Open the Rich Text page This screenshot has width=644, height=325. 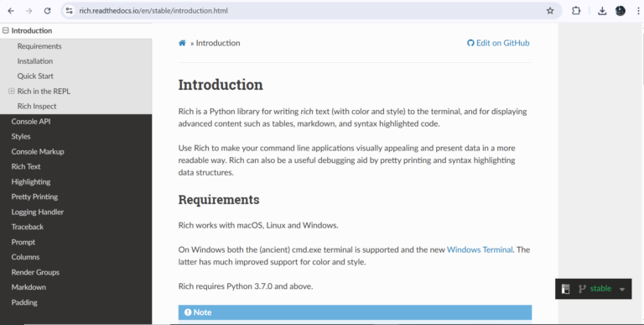point(26,166)
